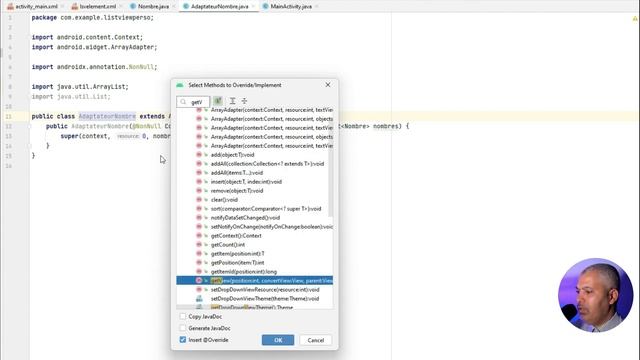
Task: Select the getContext():Context row
Action: [x=255, y=236]
